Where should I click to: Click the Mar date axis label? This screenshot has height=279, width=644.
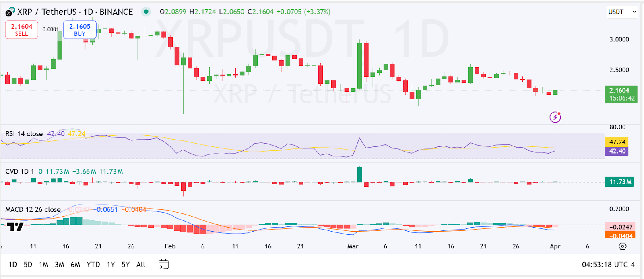click(353, 246)
